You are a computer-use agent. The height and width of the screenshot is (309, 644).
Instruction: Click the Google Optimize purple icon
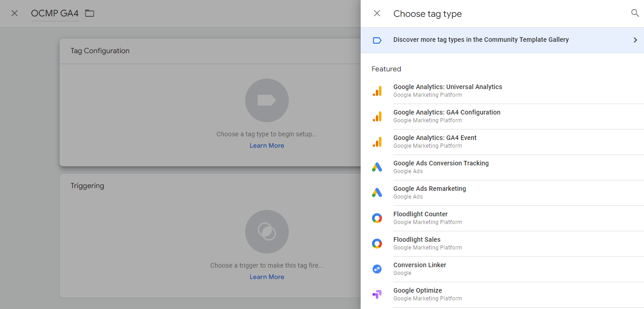click(377, 294)
